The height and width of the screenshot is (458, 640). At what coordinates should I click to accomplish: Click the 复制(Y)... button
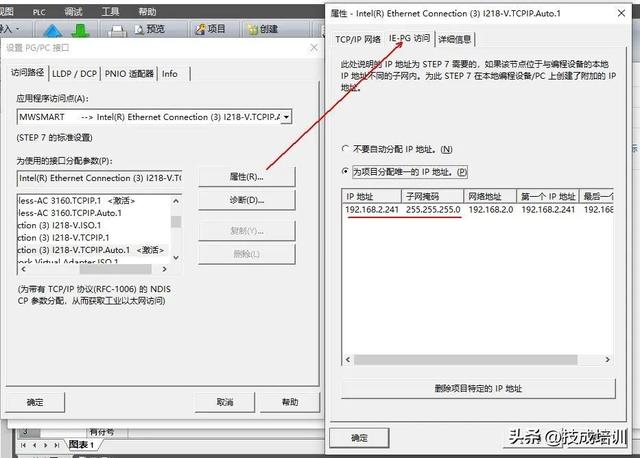click(x=247, y=231)
